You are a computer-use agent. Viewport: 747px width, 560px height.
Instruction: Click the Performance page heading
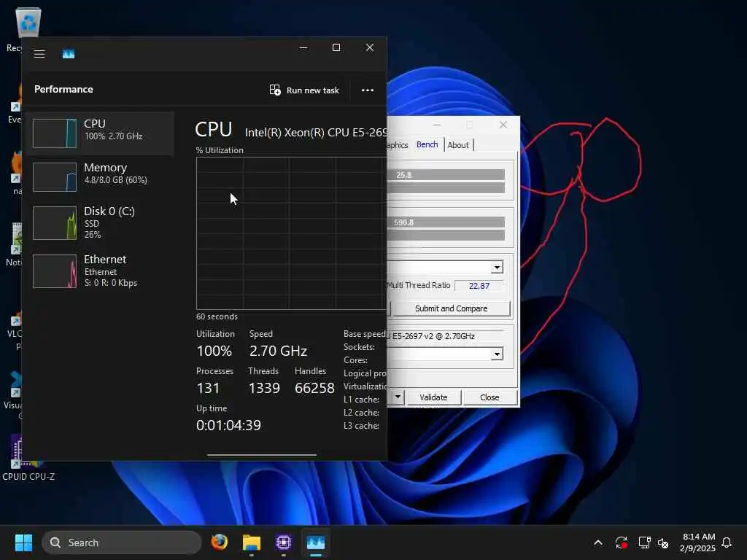tap(63, 89)
